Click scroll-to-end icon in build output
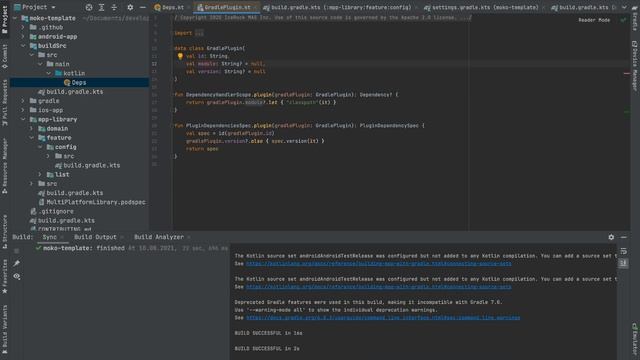Screen dimensions: 640x360 pos(624,264)
